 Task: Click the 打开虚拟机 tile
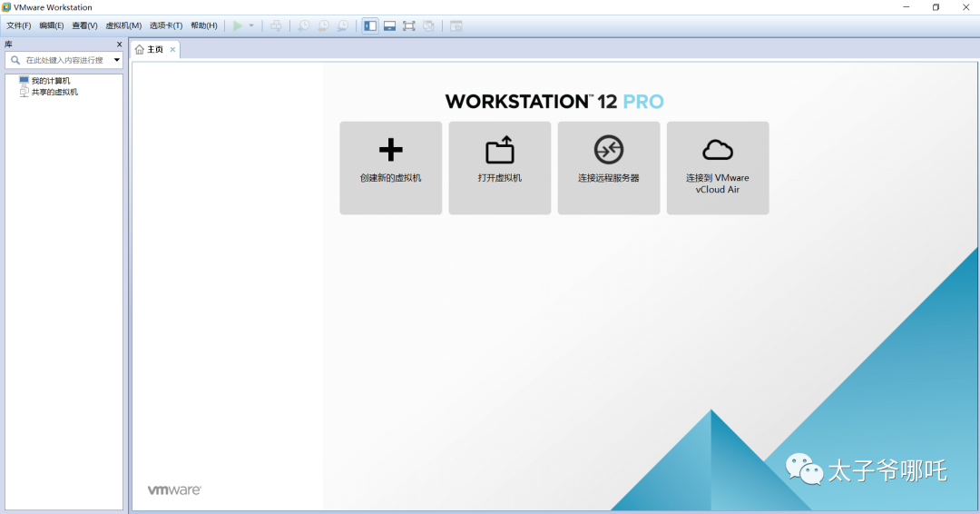coord(500,168)
